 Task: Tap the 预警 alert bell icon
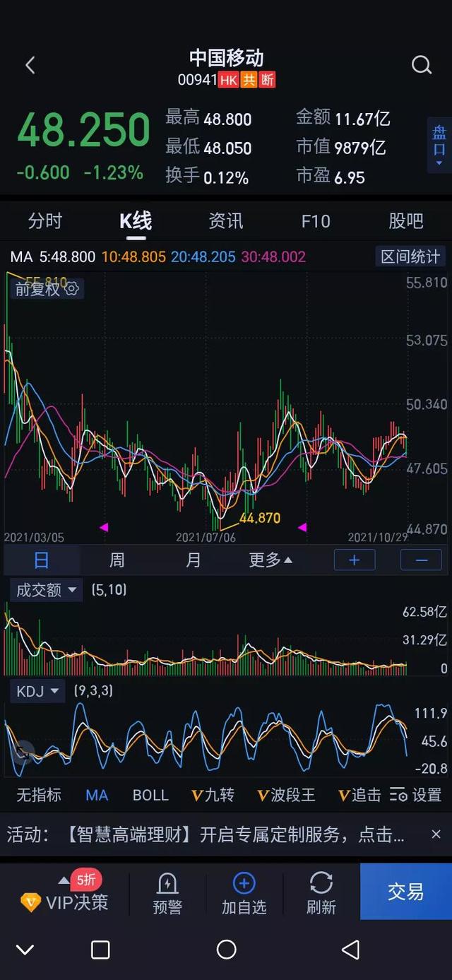click(x=167, y=883)
